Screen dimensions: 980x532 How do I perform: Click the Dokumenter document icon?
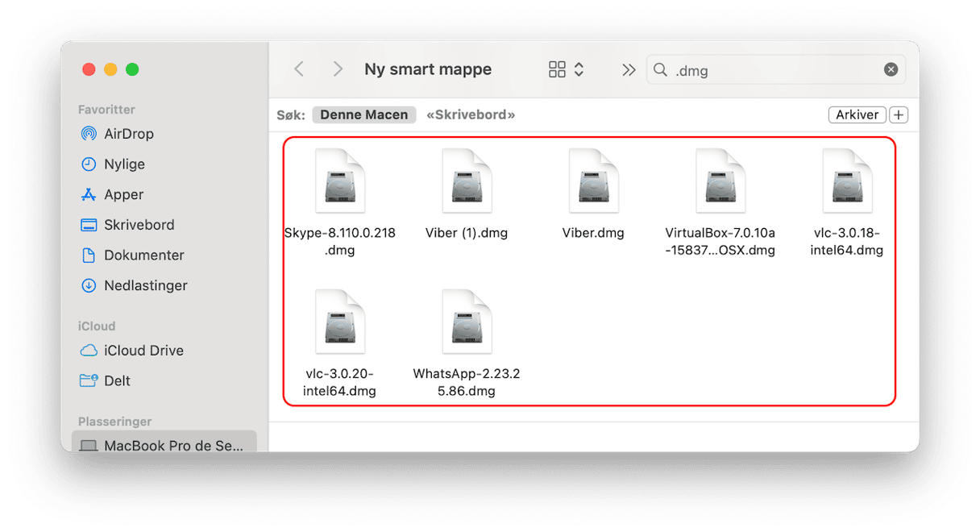click(x=89, y=255)
